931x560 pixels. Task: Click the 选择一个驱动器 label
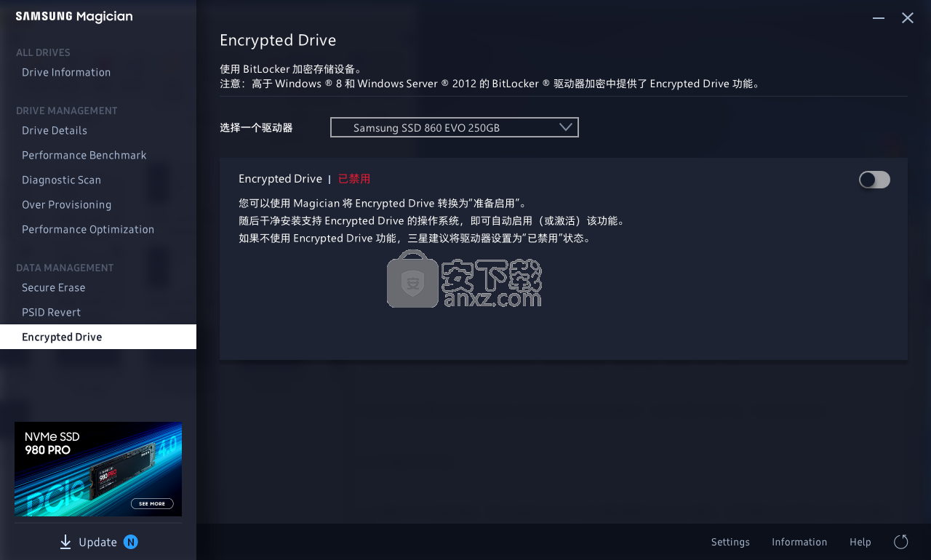coord(256,128)
